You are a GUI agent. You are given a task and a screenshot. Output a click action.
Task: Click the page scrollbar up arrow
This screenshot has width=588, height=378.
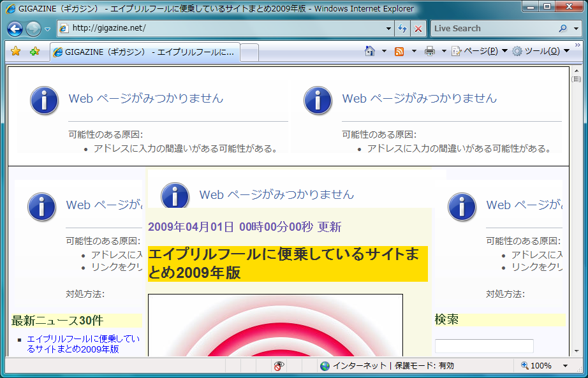pos(577,69)
